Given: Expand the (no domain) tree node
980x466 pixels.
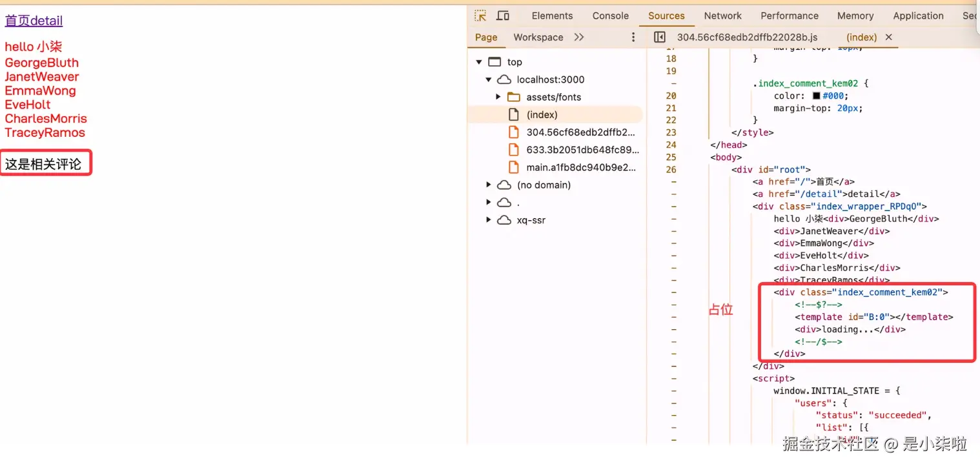Looking at the screenshot, I should pos(489,185).
